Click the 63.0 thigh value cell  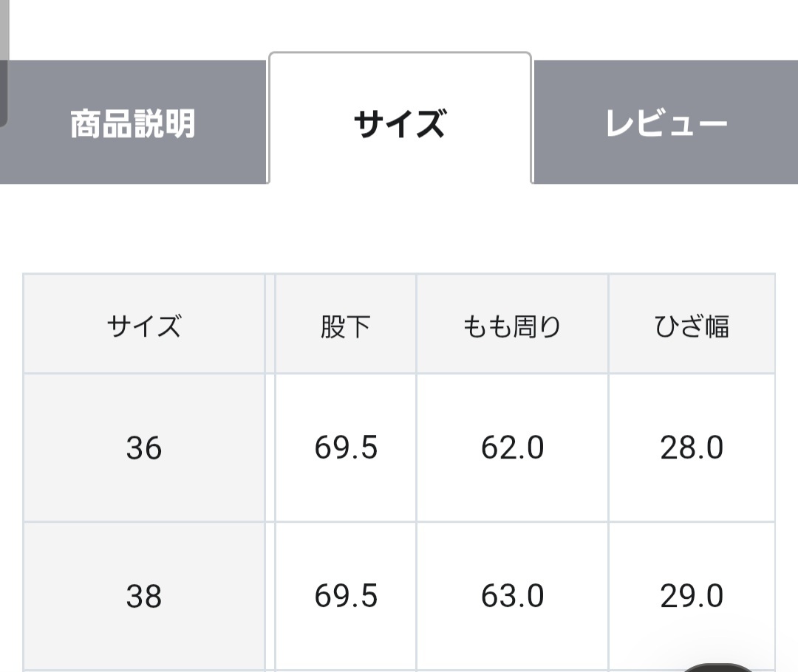coord(512,596)
